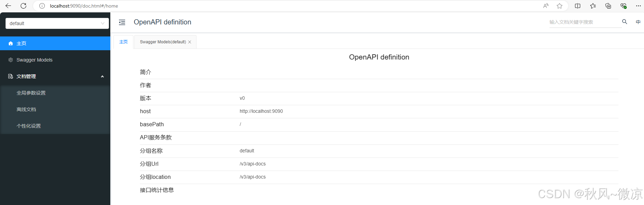
Task: Open browser settings ellipsis menu
Action: coord(638,6)
